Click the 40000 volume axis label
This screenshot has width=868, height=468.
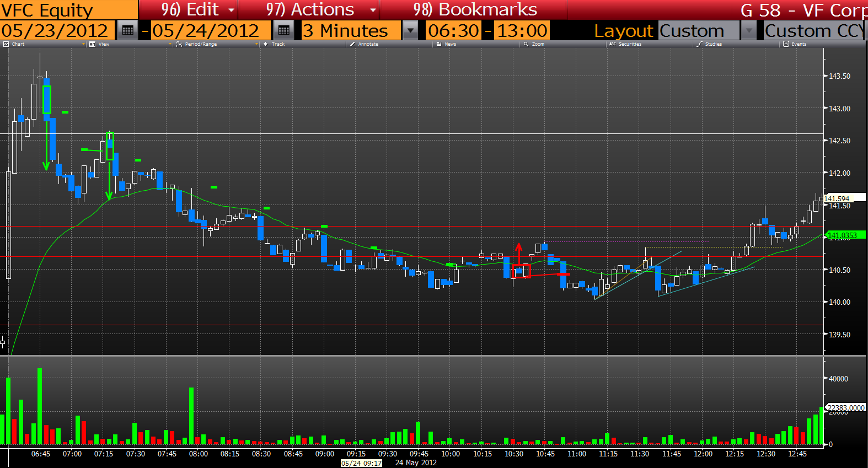point(839,379)
